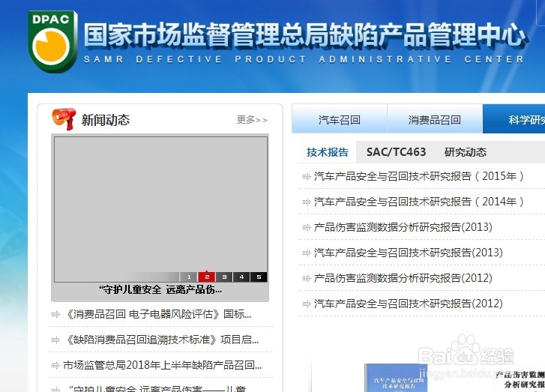Show slide 4 in news carousel
The width and height of the screenshot is (545, 392).
tap(241, 277)
